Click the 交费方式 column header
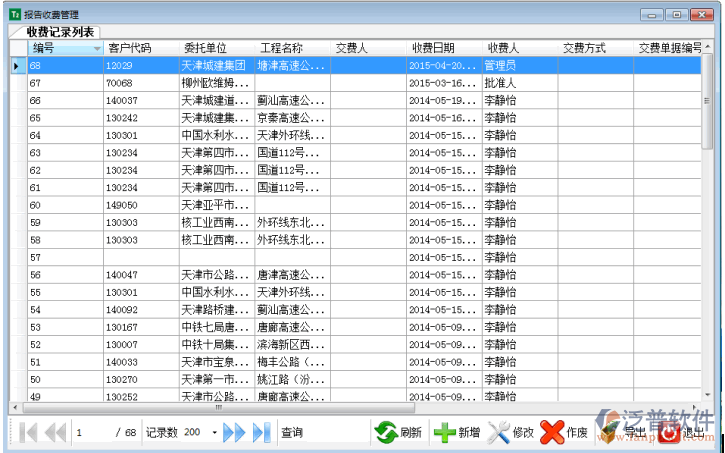Viewport: 725px width, 453px height. [596, 48]
